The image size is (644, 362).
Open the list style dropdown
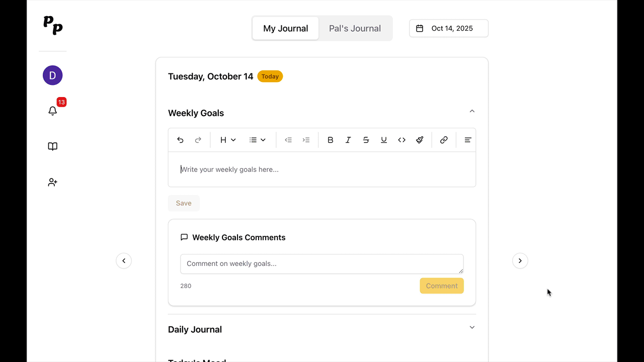pos(258,140)
